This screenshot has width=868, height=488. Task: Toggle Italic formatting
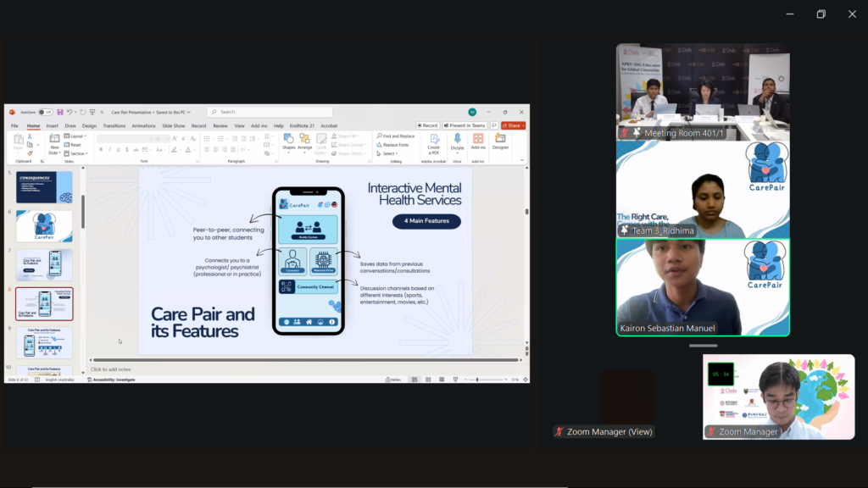109,150
